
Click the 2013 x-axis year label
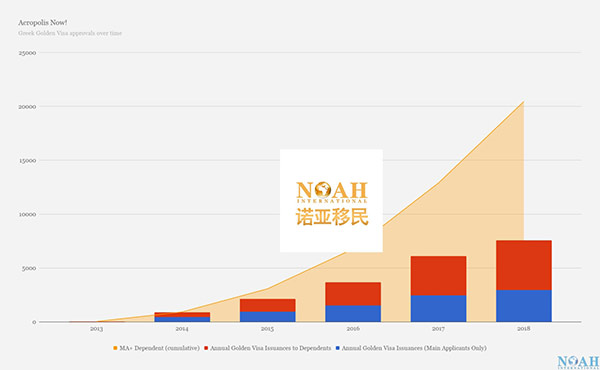tap(96, 329)
